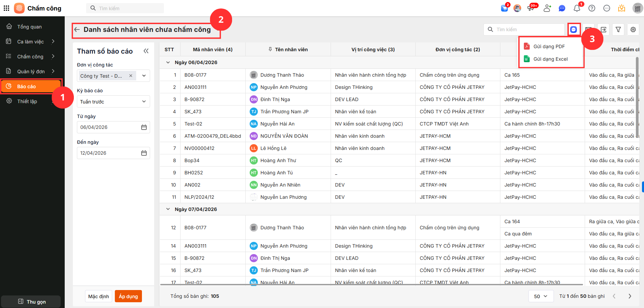644x308 pixels.
Task: Remove the Công ty Test unit tag
Action: pos(131,76)
